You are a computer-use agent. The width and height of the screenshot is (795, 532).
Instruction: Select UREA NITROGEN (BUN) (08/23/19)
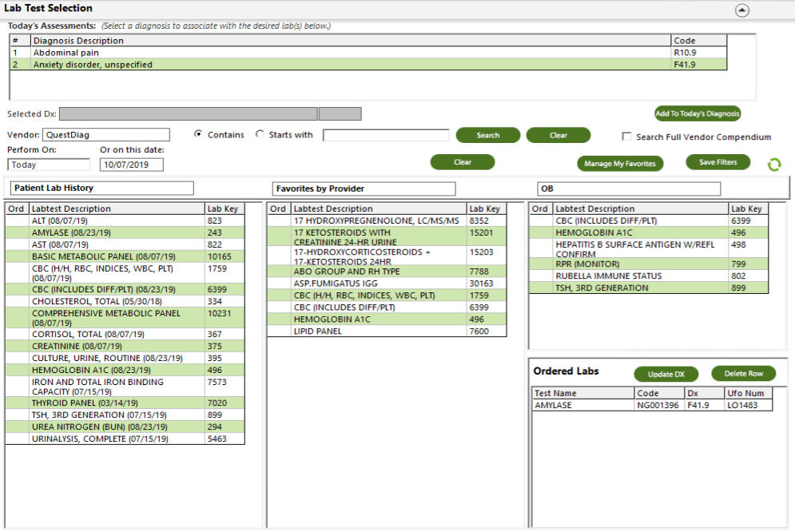tap(125, 427)
